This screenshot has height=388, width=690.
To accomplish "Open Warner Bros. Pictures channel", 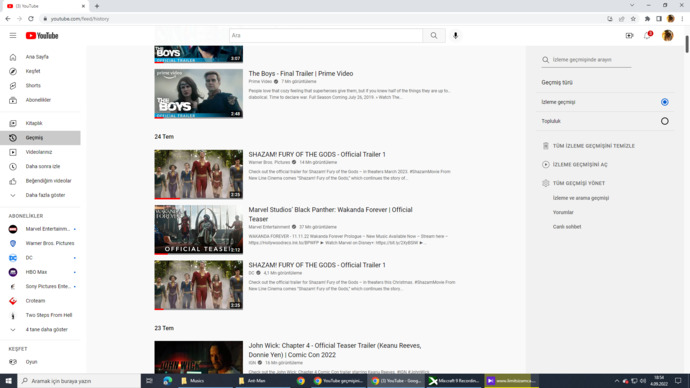I will pos(40,243).
